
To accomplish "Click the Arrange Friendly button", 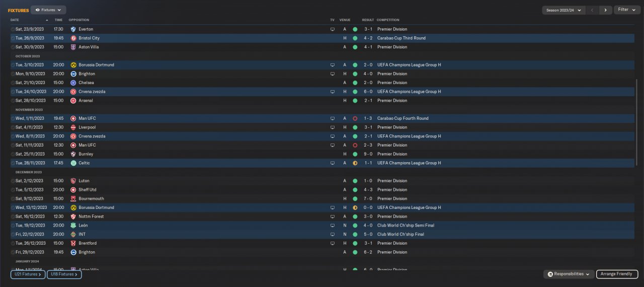I will click(617, 274).
